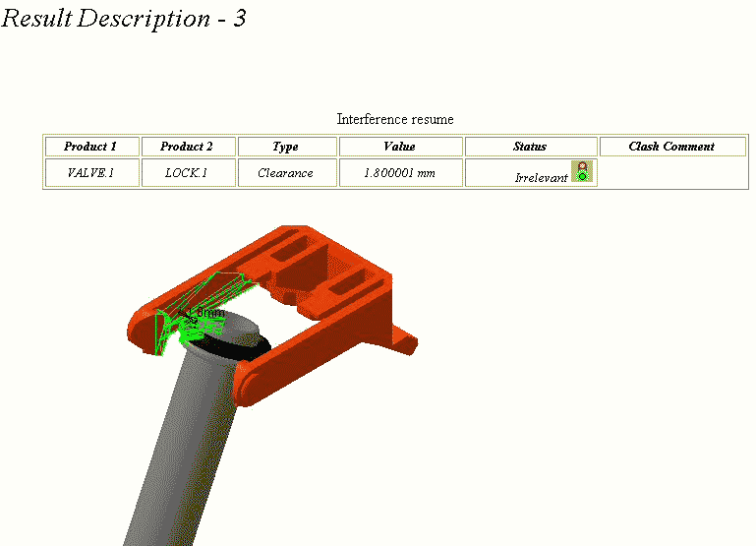Select the VALVE.1 product cell

tap(90, 173)
